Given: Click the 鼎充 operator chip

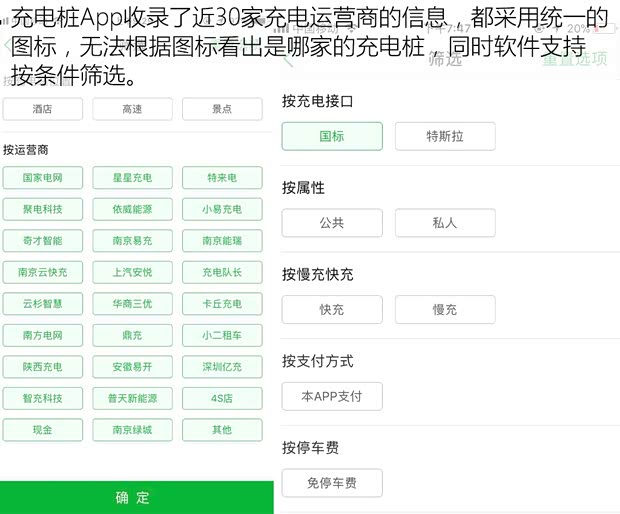Looking at the screenshot, I should (x=132, y=335).
